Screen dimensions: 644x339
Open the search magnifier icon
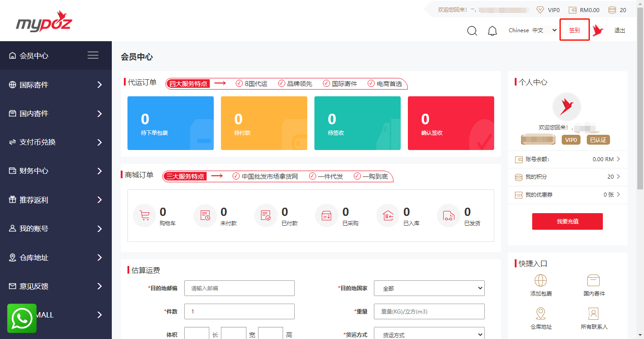pyautogui.click(x=472, y=30)
